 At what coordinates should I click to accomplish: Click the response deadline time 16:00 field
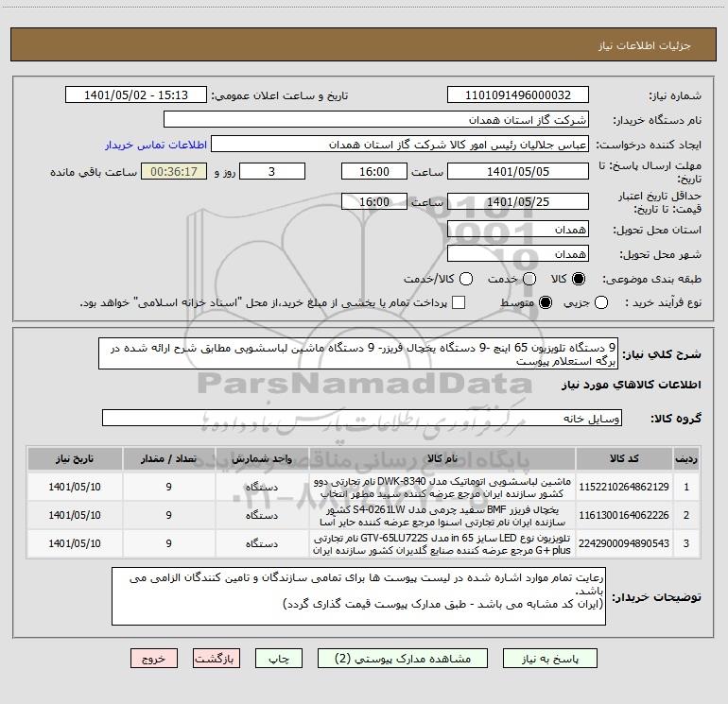pyautogui.click(x=374, y=171)
